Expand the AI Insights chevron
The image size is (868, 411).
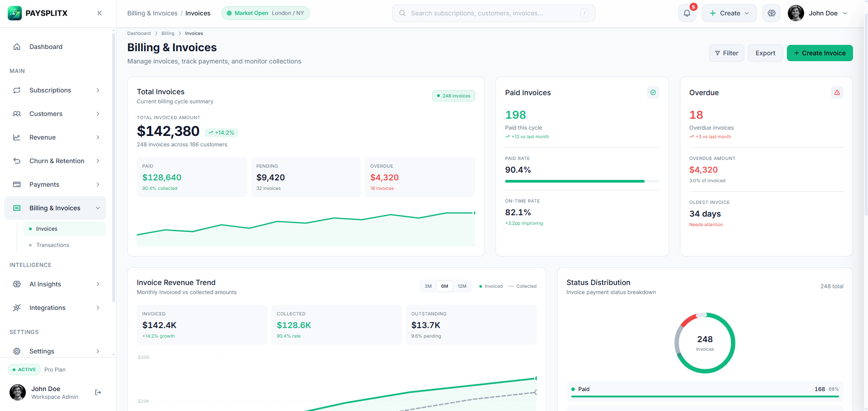pyautogui.click(x=98, y=284)
